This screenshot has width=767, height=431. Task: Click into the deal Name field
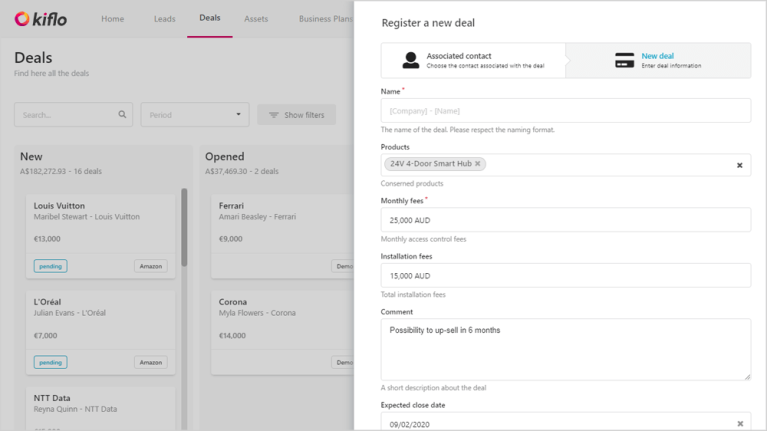[565, 111]
